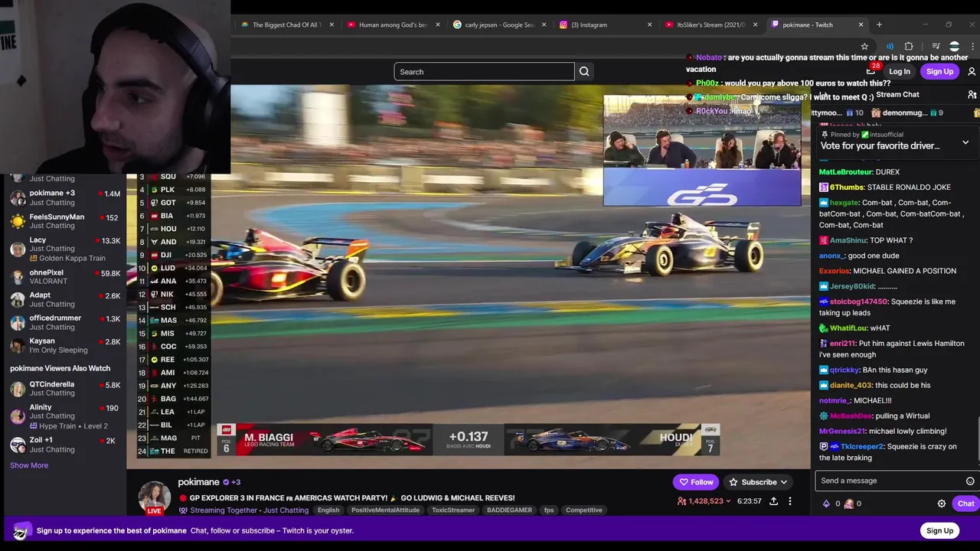Focus the Twitch Search field
980x551 pixels.
484,71
